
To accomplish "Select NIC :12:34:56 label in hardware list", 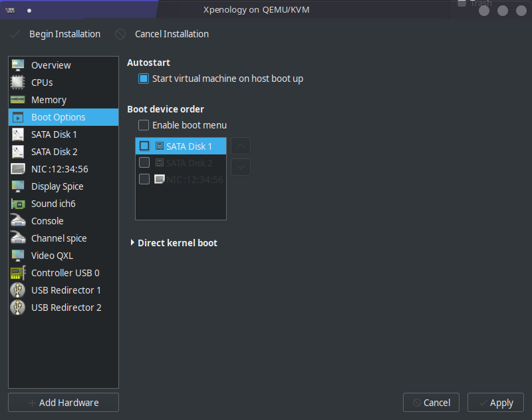I will coord(60,169).
